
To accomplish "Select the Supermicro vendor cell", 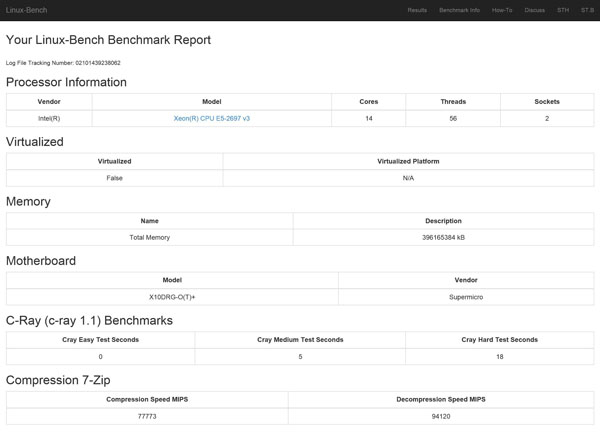I will (x=466, y=297).
